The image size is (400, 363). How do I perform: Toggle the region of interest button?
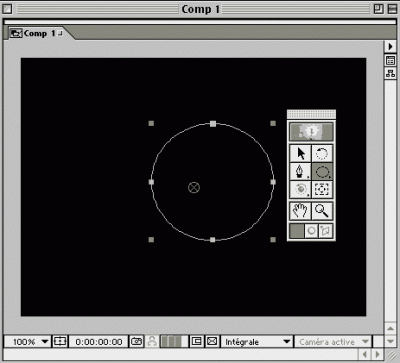[x=196, y=341]
